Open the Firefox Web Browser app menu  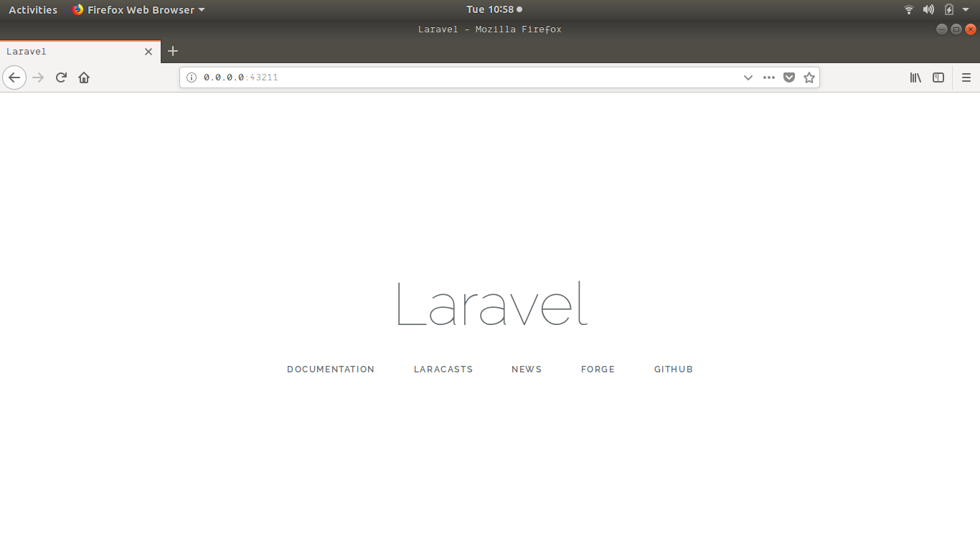pyautogui.click(x=138, y=10)
